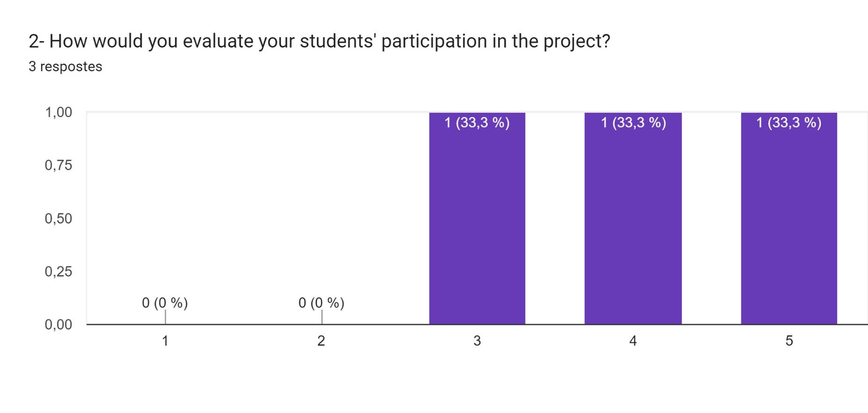This screenshot has width=868, height=413.
Task: Click the 0,00 y-axis value
Action: click(x=58, y=324)
